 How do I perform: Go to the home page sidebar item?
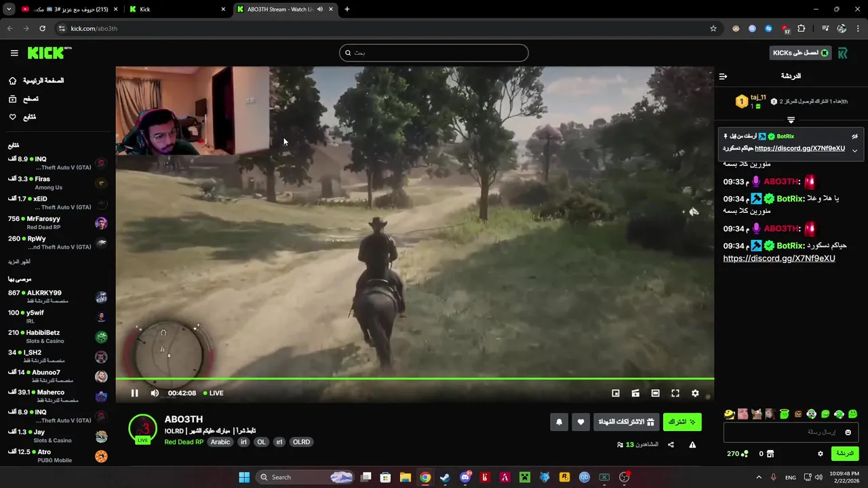click(37, 81)
